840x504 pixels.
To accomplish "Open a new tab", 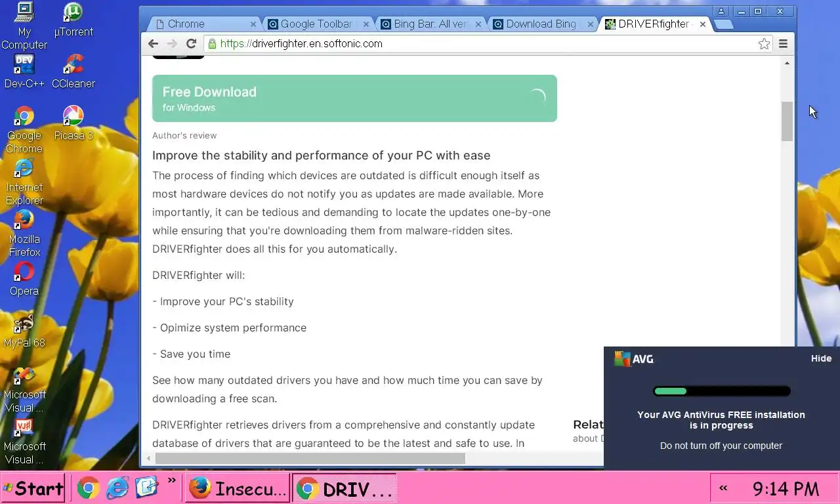I will [x=723, y=24].
